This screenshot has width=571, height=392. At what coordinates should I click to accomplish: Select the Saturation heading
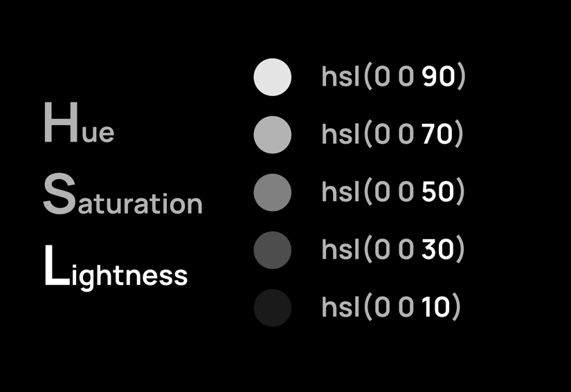coord(123,196)
